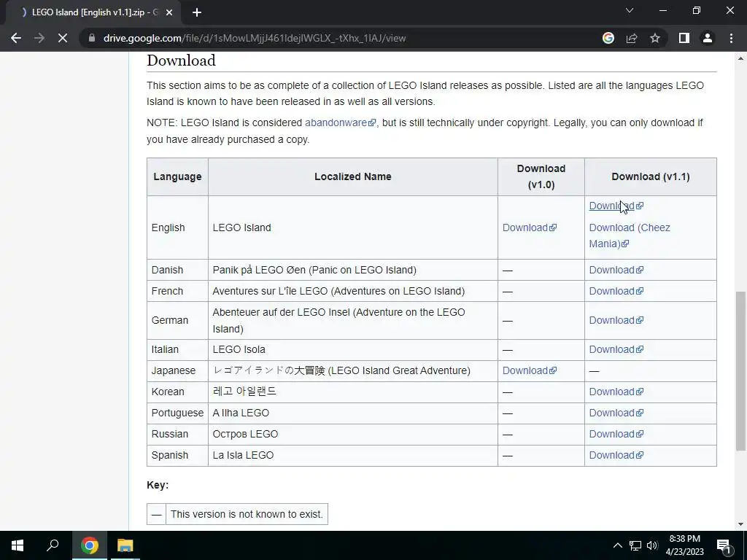The height and width of the screenshot is (560, 747).
Task: Select the Остров LEGO cell
Action: pos(352,434)
